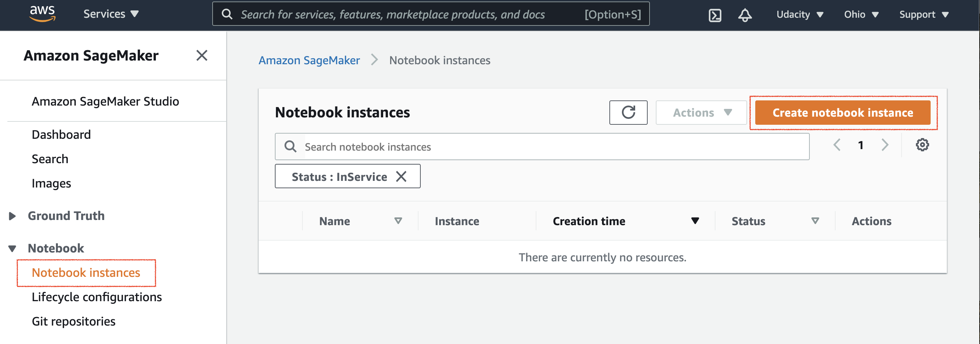Image resolution: width=980 pixels, height=344 pixels.
Task: Open the Support menu
Action: (x=924, y=14)
